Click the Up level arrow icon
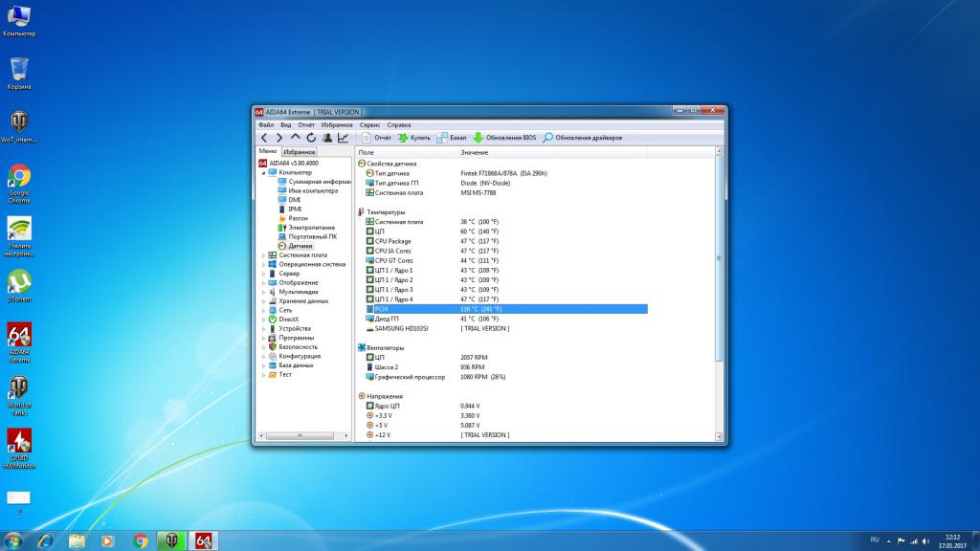This screenshot has height=551, width=980. click(296, 138)
